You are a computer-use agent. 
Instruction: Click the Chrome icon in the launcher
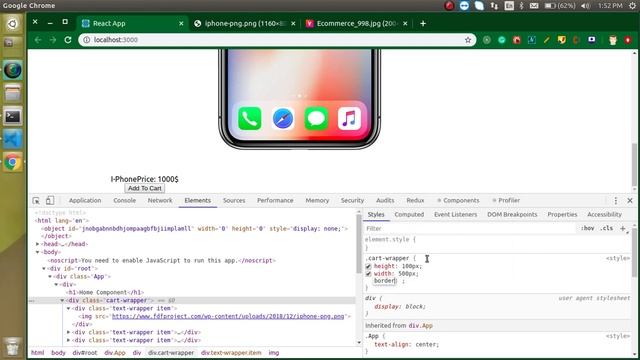coord(13,162)
